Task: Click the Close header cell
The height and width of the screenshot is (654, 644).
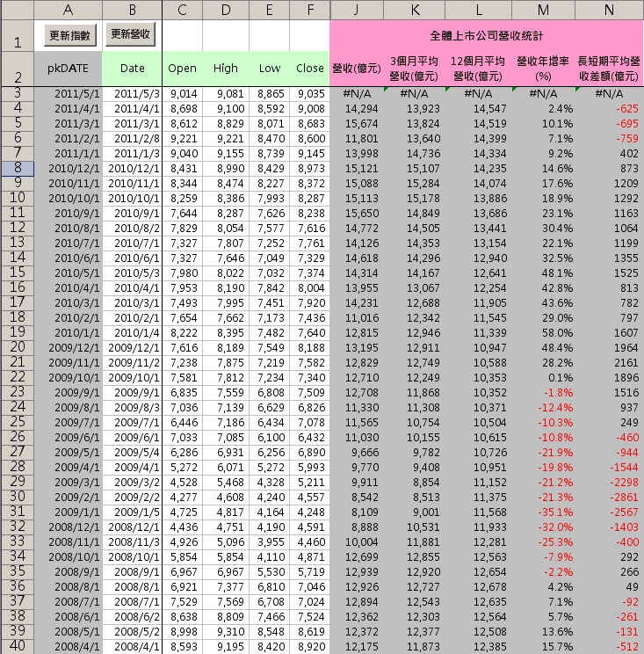Action: click(310, 69)
